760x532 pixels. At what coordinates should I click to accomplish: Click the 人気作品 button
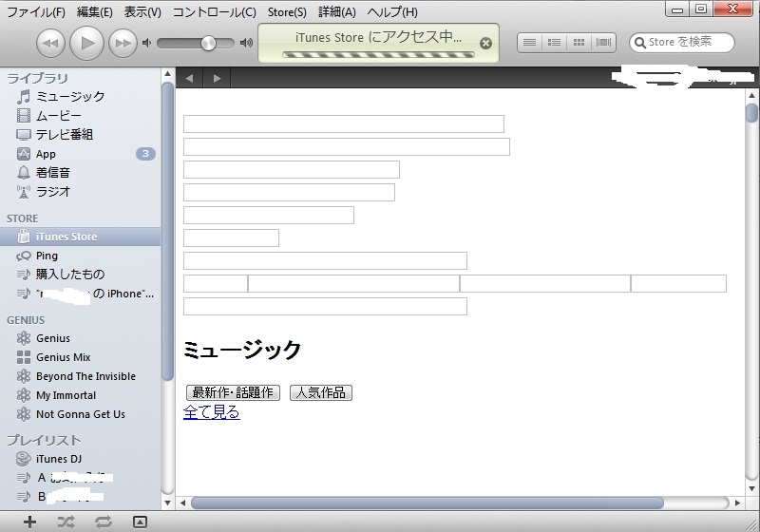tap(321, 392)
